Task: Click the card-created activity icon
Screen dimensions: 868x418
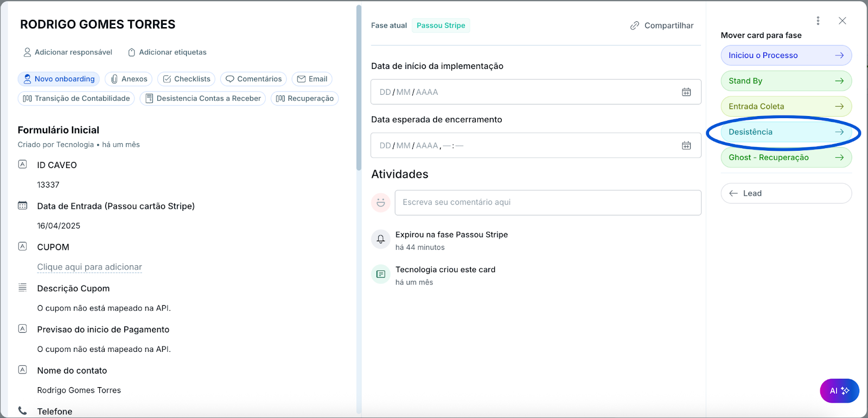Action: [x=381, y=274]
